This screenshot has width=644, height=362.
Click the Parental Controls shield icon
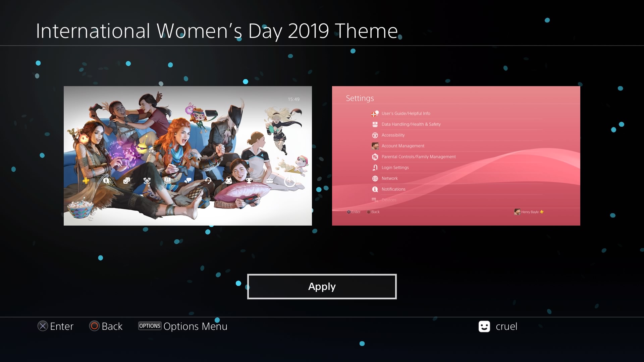[375, 157]
